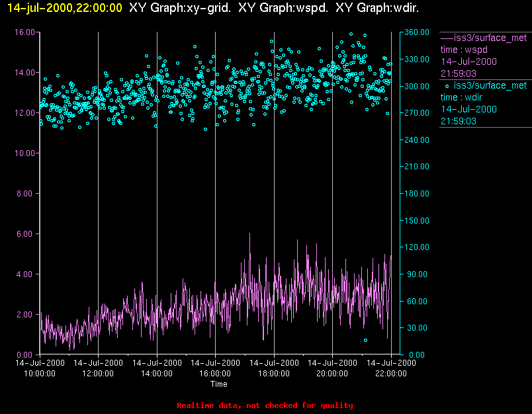Click the 360.00 label on the wind direction axis
The height and width of the screenshot is (414, 532).
[x=417, y=32]
